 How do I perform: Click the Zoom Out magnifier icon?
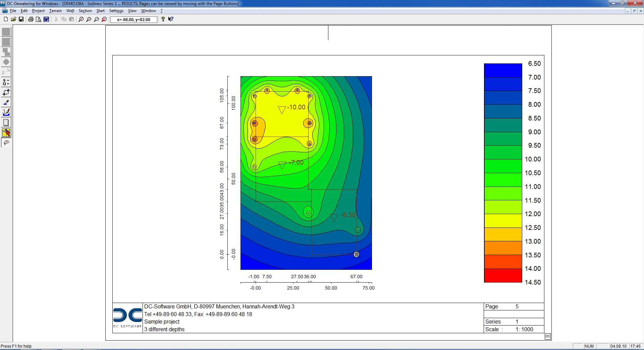pos(97,19)
